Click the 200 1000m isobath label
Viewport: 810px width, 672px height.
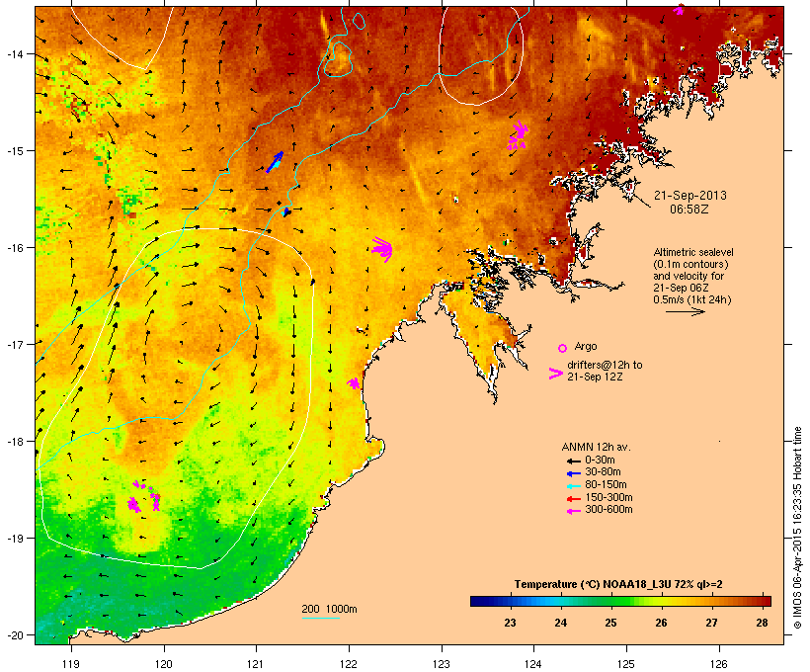click(x=330, y=609)
